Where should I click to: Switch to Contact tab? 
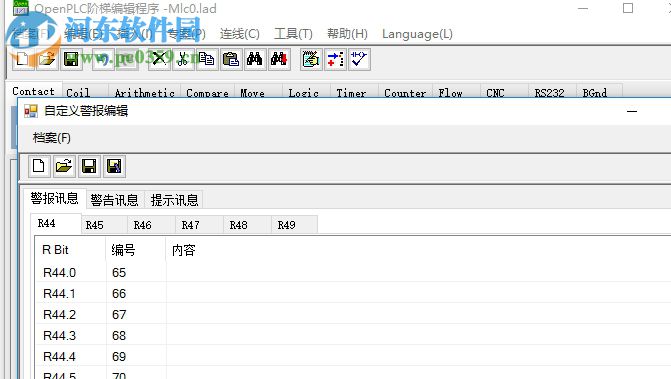[x=34, y=91]
